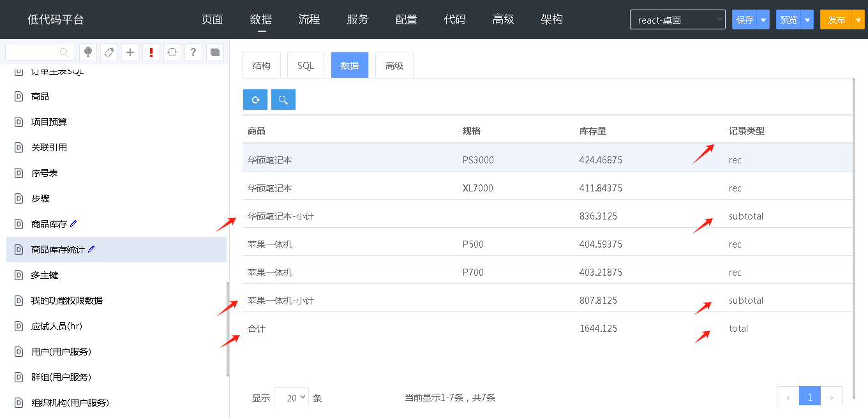Open the 架构 top menu
The height and width of the screenshot is (418, 868).
(x=552, y=19)
